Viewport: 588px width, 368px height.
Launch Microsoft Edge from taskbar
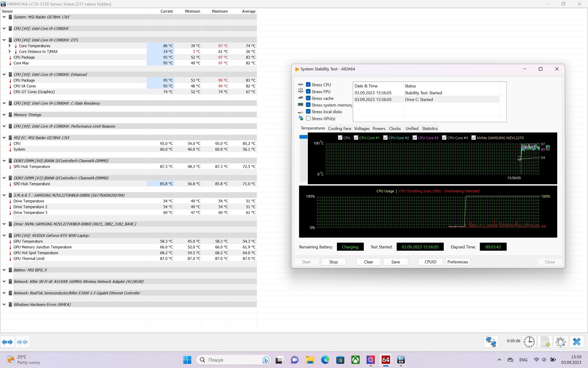[x=325, y=360]
